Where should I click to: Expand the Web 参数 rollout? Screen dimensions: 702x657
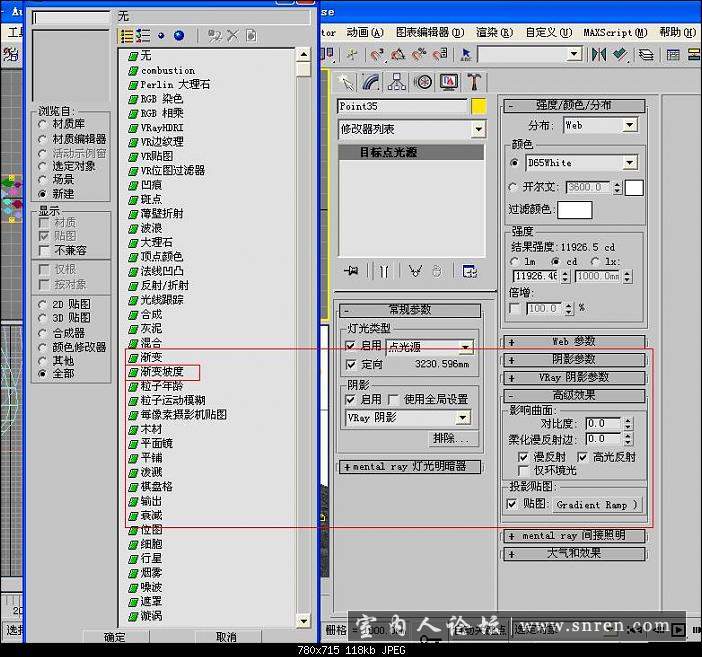[574, 342]
